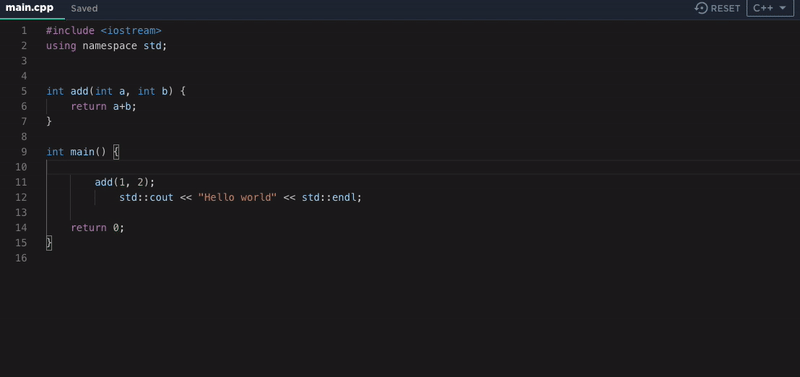Select the main.cpp file tab
Viewport: 800px width, 377px height.
pos(30,8)
